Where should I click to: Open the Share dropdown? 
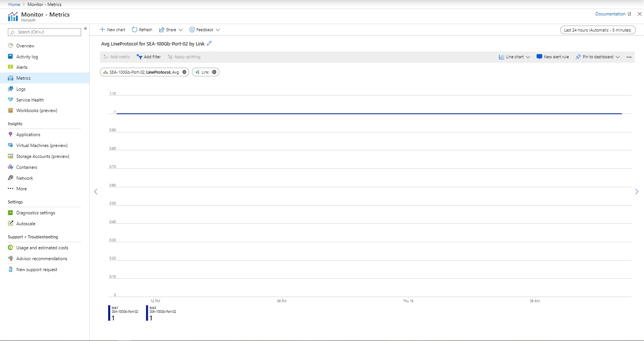(x=170, y=29)
